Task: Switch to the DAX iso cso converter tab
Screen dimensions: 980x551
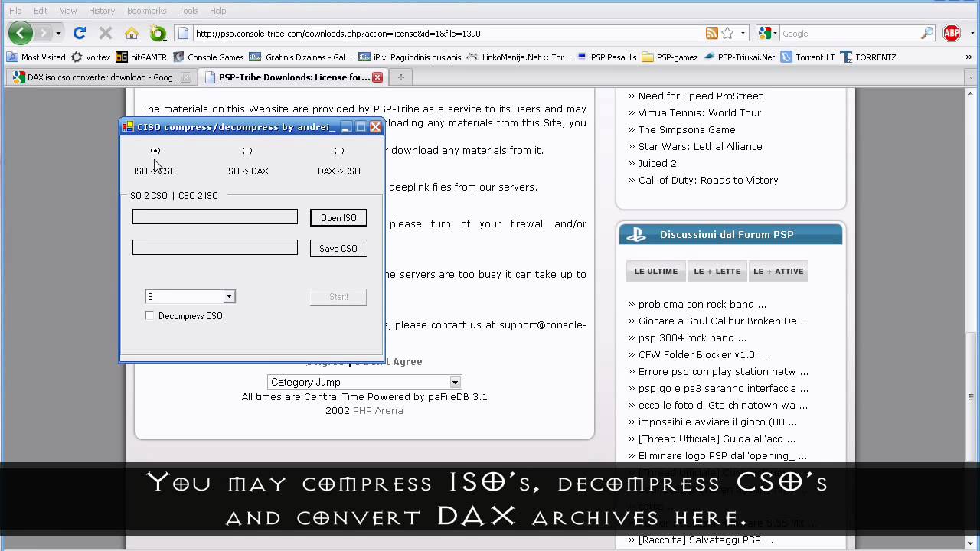Action: coord(102,77)
